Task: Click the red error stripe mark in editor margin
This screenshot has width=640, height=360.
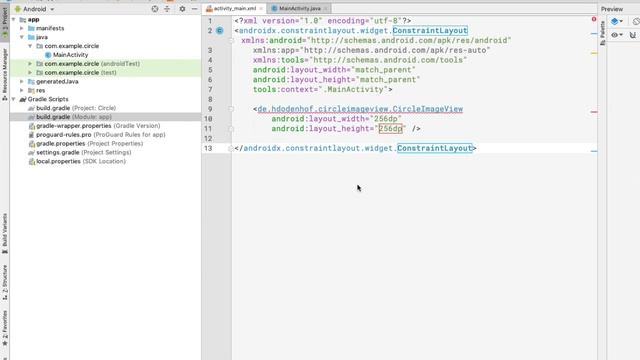Action: pyautogui.click(x=594, y=112)
